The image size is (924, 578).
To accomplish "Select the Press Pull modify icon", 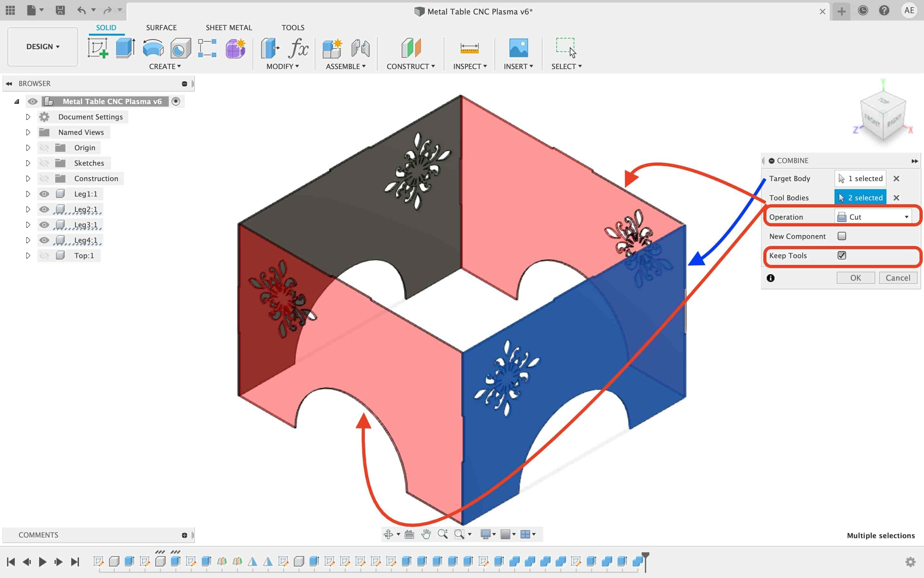I will point(270,48).
